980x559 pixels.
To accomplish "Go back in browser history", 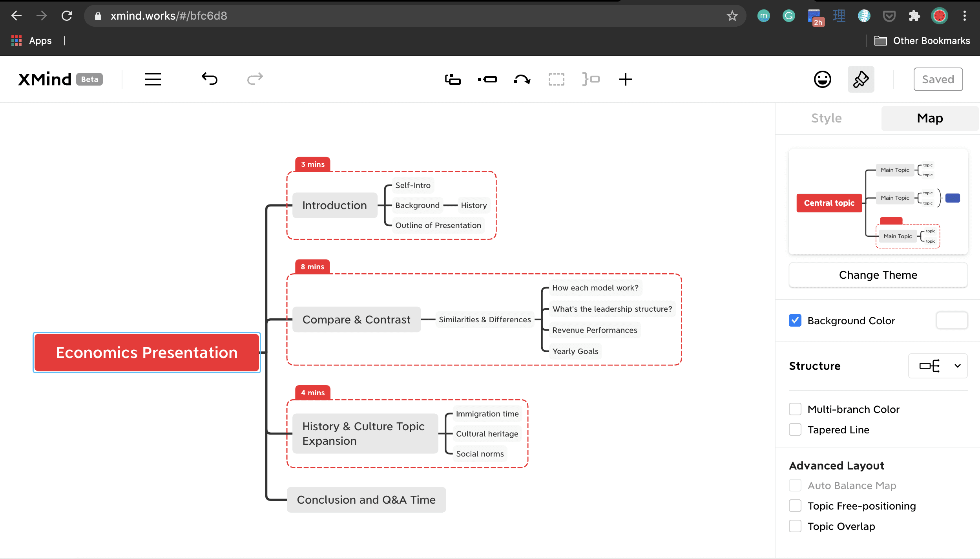I will click(x=16, y=16).
